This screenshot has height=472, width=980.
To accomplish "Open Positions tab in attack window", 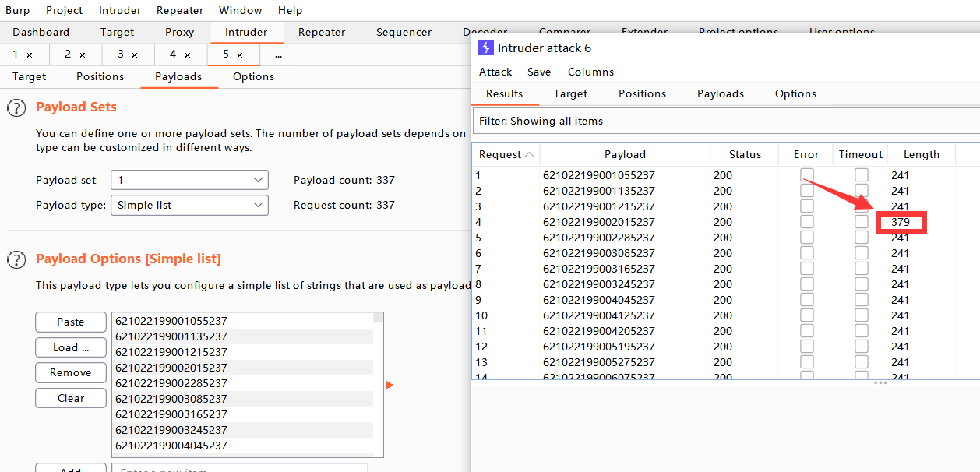I will [x=642, y=93].
